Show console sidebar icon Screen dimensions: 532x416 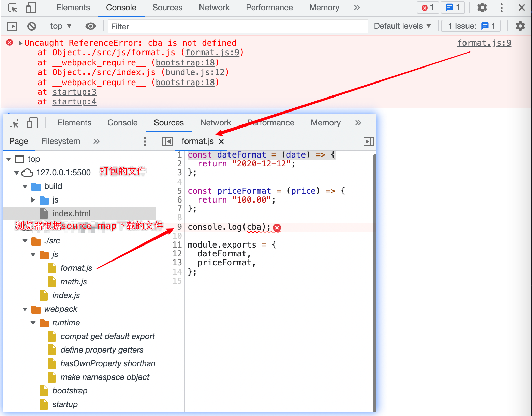click(x=12, y=26)
